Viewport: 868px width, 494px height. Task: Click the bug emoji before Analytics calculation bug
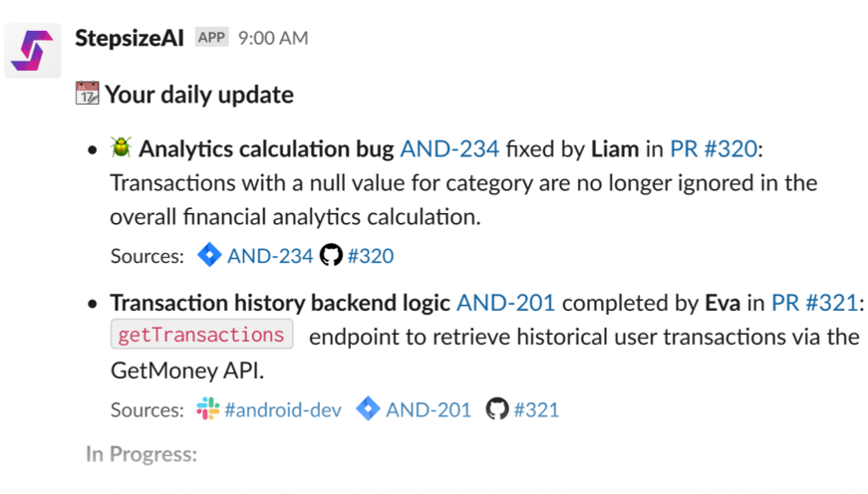tap(122, 149)
